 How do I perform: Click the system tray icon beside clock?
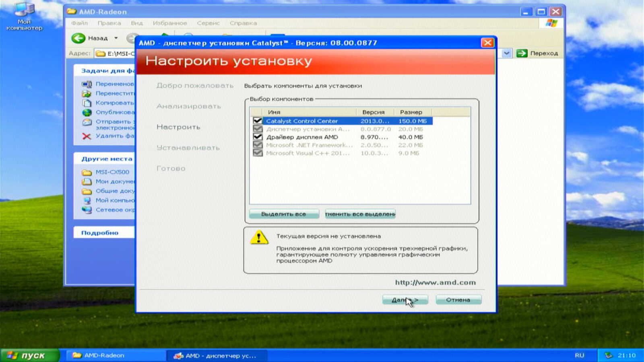(609, 355)
